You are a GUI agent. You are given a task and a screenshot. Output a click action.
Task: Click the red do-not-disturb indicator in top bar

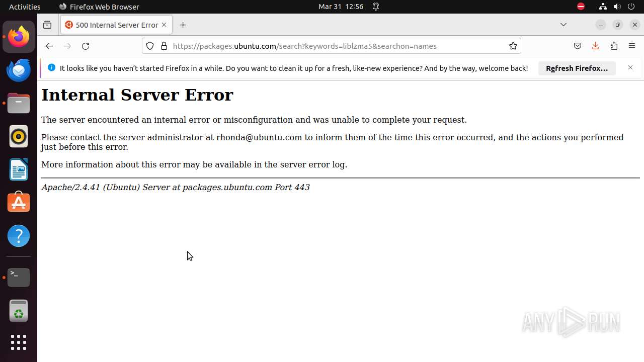581,7
